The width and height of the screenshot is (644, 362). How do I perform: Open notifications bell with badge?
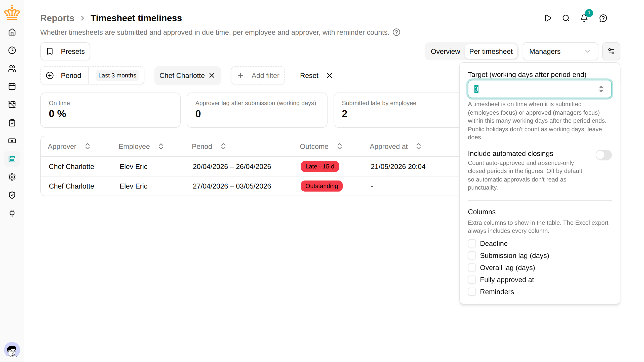(584, 18)
